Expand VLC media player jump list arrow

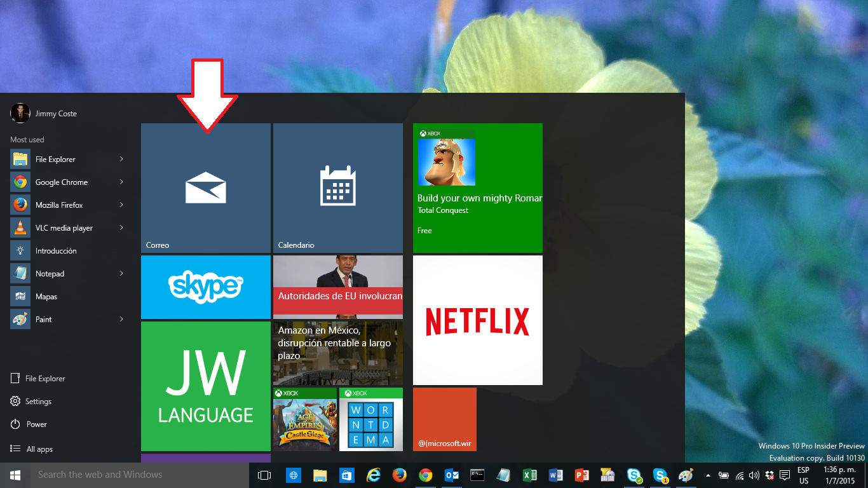click(121, 228)
